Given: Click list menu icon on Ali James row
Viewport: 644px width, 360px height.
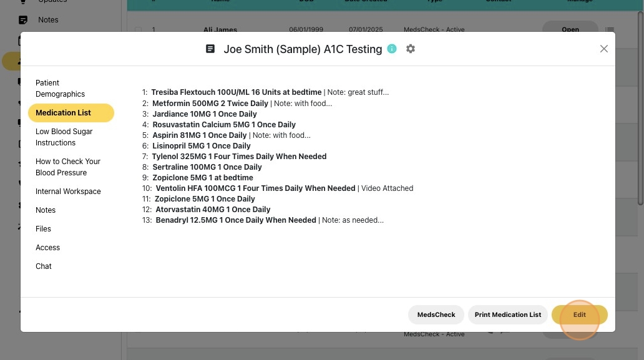Looking at the screenshot, I should [610, 29].
